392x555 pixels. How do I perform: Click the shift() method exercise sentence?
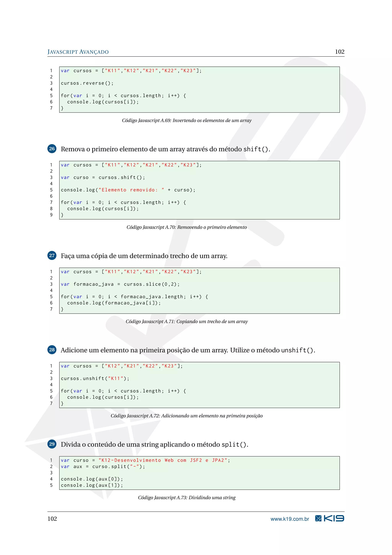click(165, 149)
